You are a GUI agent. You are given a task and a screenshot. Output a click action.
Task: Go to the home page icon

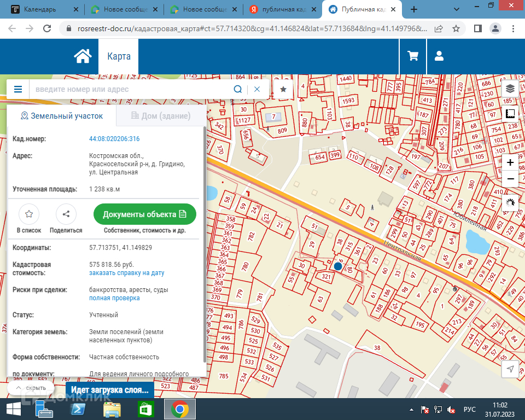[83, 56]
